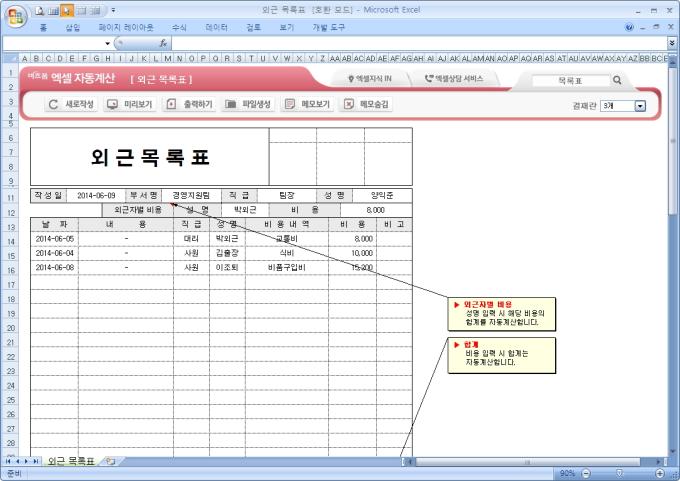Click the search field containing 목록표
Viewport: 680px width, 481px height.
pos(570,81)
